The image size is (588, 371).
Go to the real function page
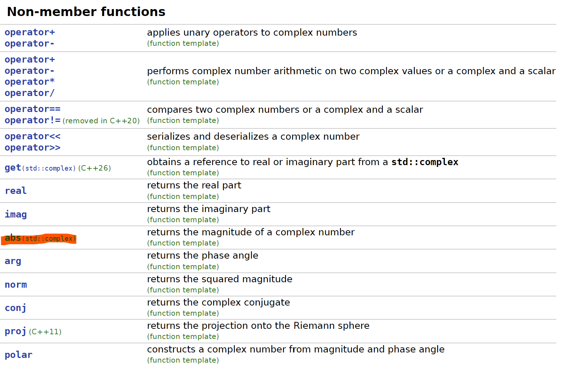[16, 191]
